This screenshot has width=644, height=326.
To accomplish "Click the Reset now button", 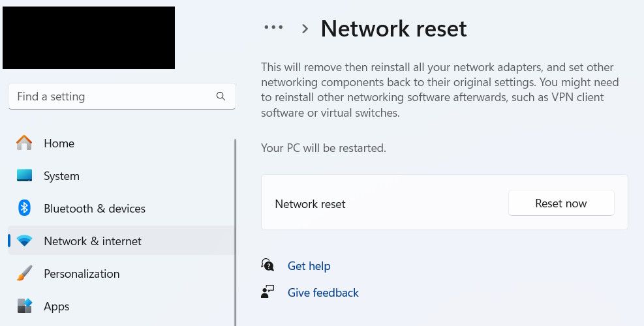I will [x=561, y=203].
